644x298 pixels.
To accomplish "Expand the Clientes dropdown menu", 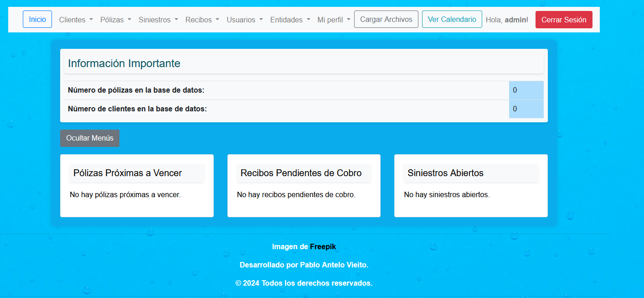I will point(76,20).
